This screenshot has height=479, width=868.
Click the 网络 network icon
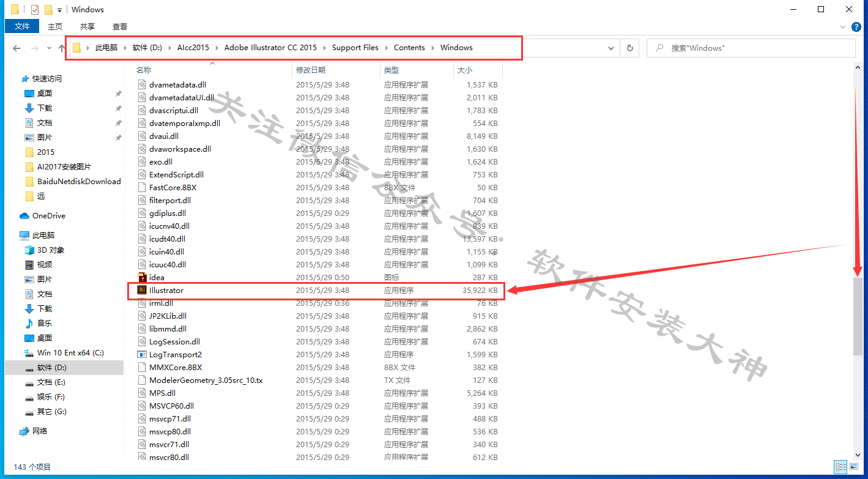24,431
